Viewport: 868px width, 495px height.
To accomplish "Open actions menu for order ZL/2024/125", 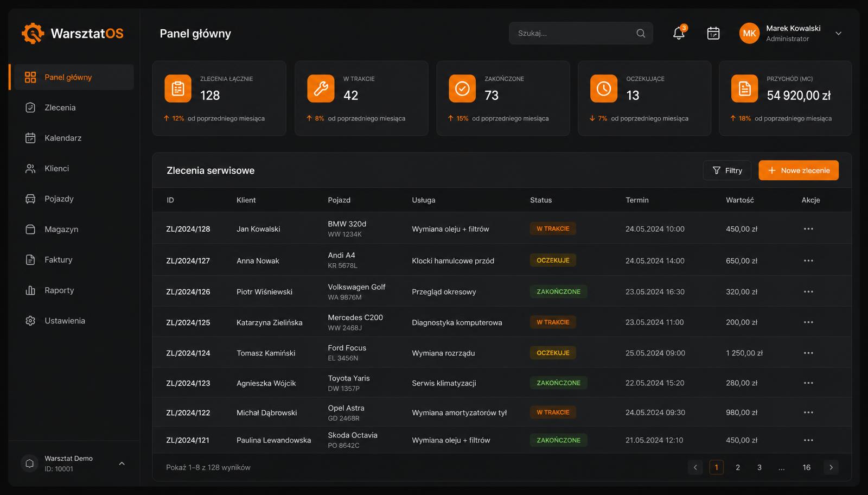I will 808,322.
